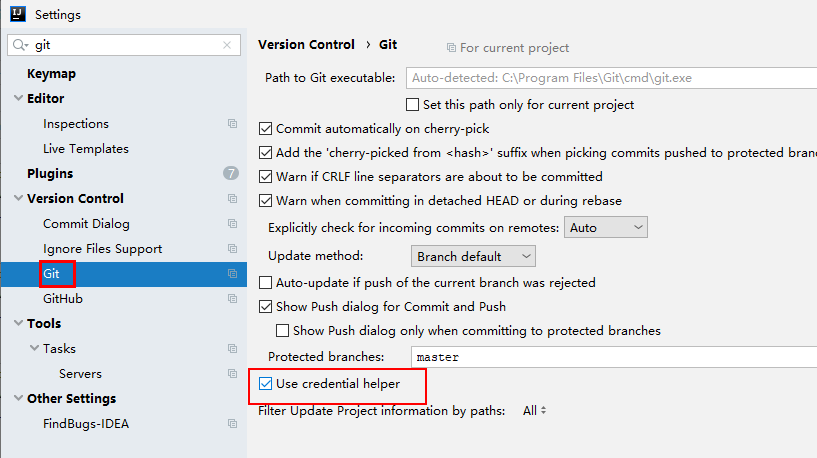817x458 pixels.
Task: Click the Plugins badge showing 7
Action: 231,173
